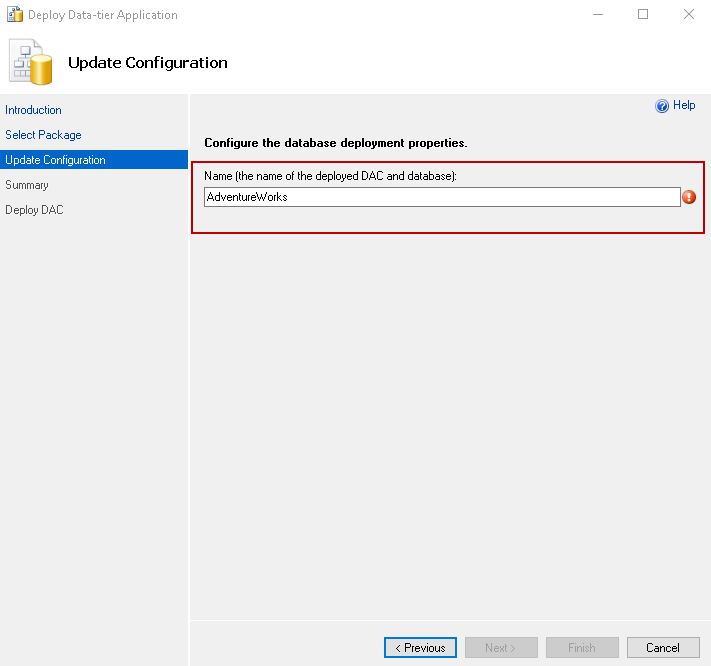Click the red error indicator beside the name field
This screenshot has height=666, width=711.
[x=689, y=197]
